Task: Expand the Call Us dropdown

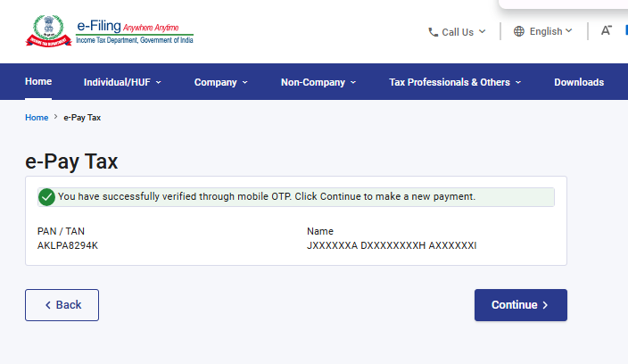Action: (x=457, y=32)
